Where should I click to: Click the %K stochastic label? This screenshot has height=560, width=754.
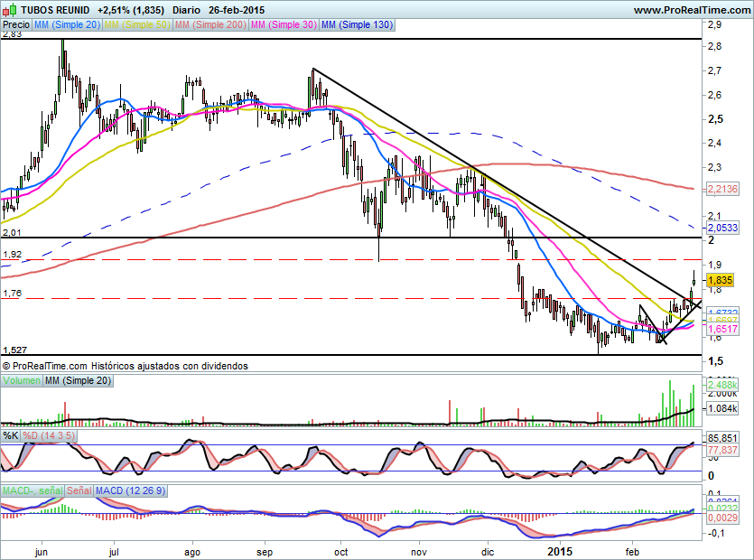point(10,435)
